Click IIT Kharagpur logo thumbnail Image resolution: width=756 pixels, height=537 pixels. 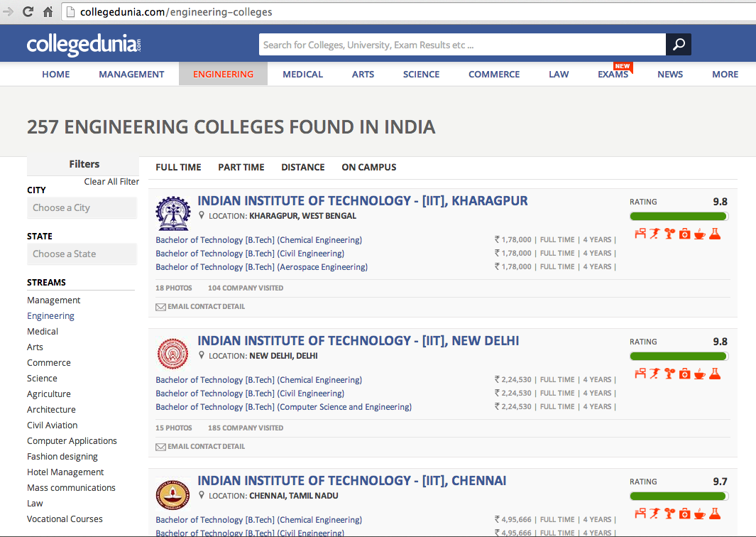tap(173, 213)
